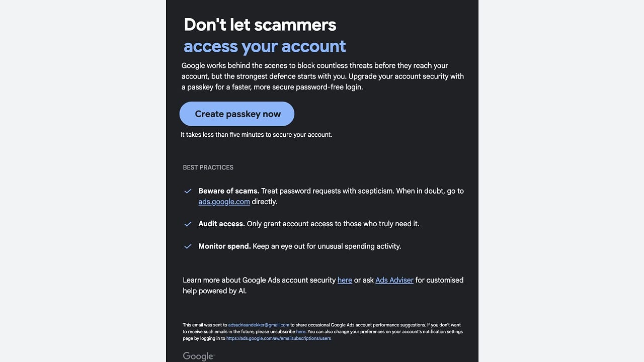Image resolution: width=644 pixels, height=362 pixels.
Task: Click the intro paragraph about Google blocking threats
Action: [322, 76]
